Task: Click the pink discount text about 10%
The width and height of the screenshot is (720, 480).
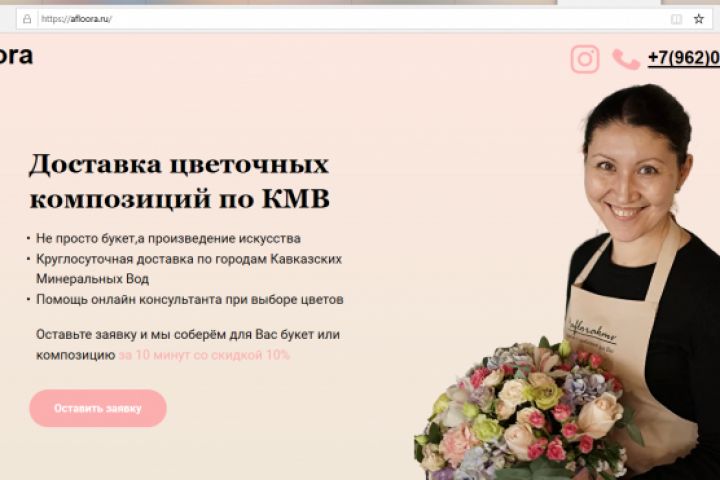Action: pyautogui.click(x=204, y=355)
